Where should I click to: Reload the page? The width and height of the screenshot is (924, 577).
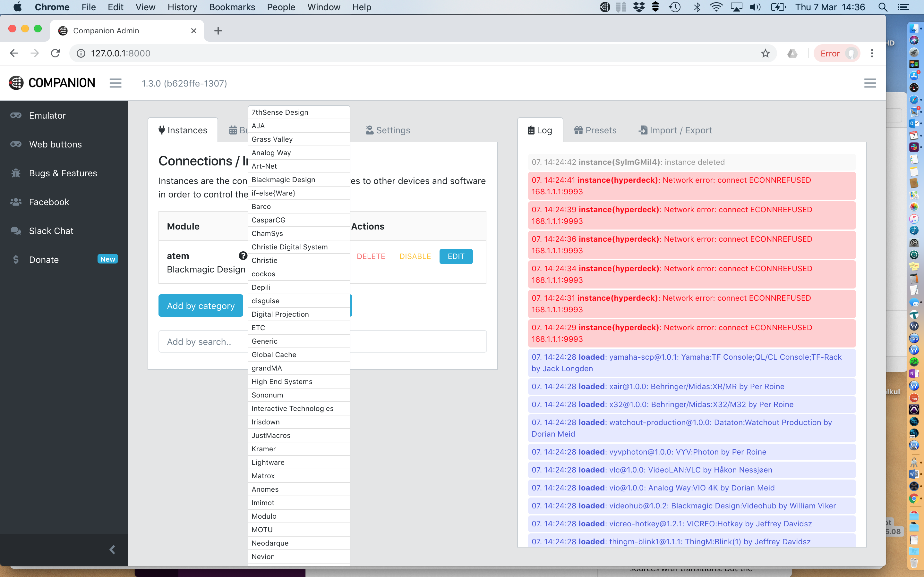(x=56, y=54)
